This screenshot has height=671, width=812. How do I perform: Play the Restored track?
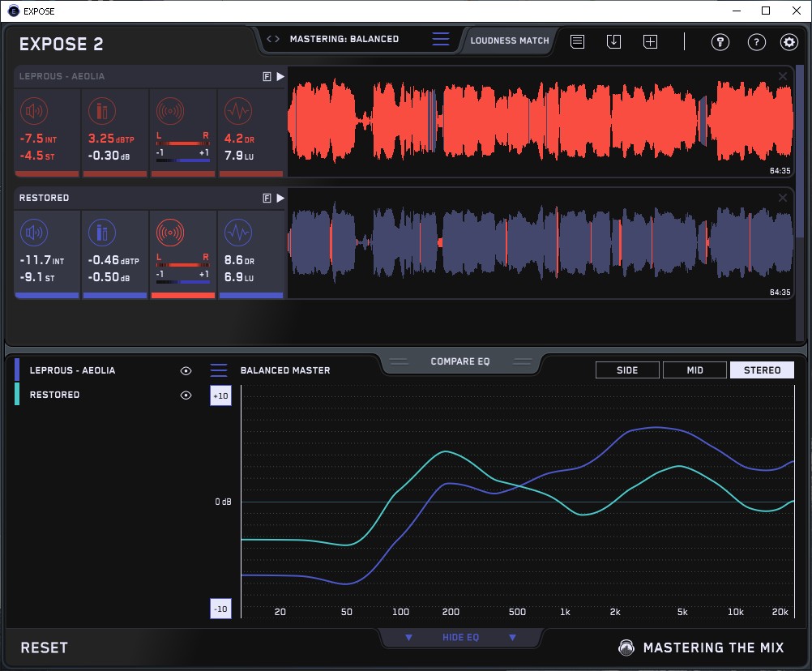280,198
